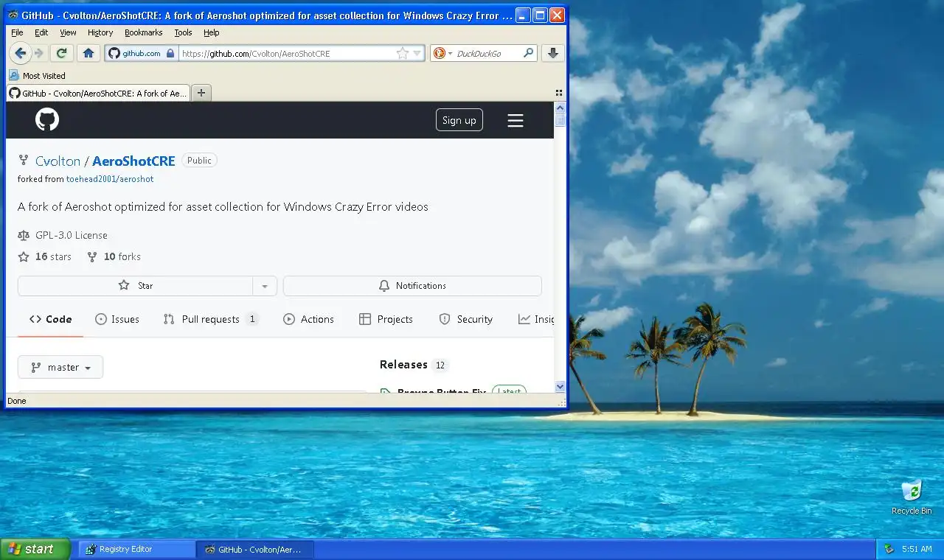Open the AeroShotCRE repository link
Viewport: 944px width, 560px height.
[x=133, y=161]
